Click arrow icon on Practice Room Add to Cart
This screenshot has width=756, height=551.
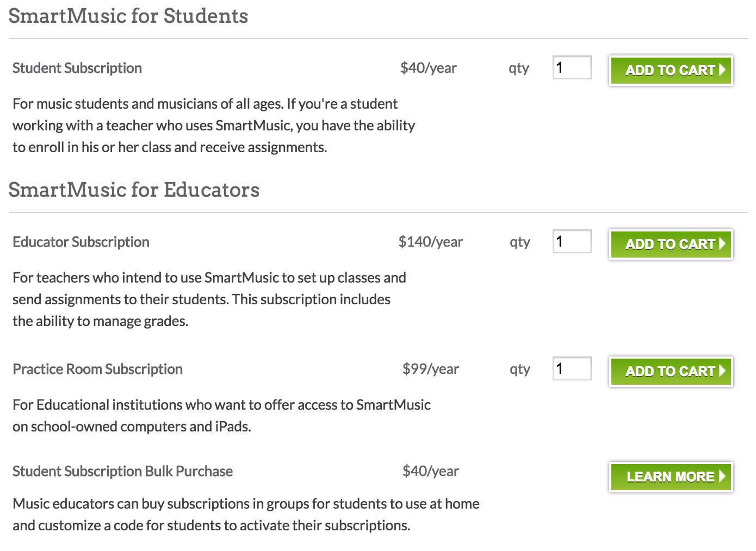(x=722, y=371)
